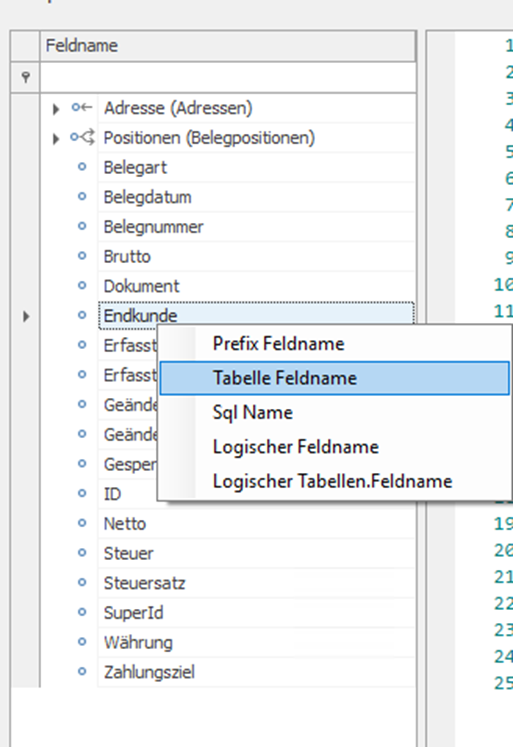Click the filter pin icon in filter row
The width and height of the screenshot is (513, 747).
click(x=26, y=77)
